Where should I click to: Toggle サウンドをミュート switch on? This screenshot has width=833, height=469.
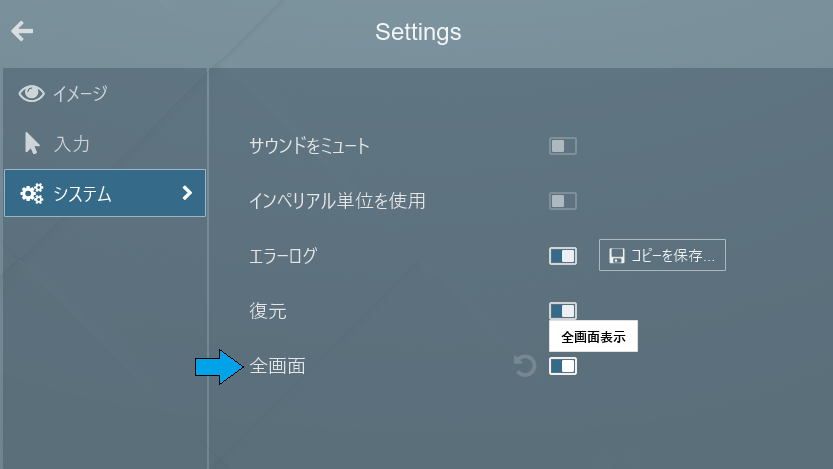[x=563, y=146]
